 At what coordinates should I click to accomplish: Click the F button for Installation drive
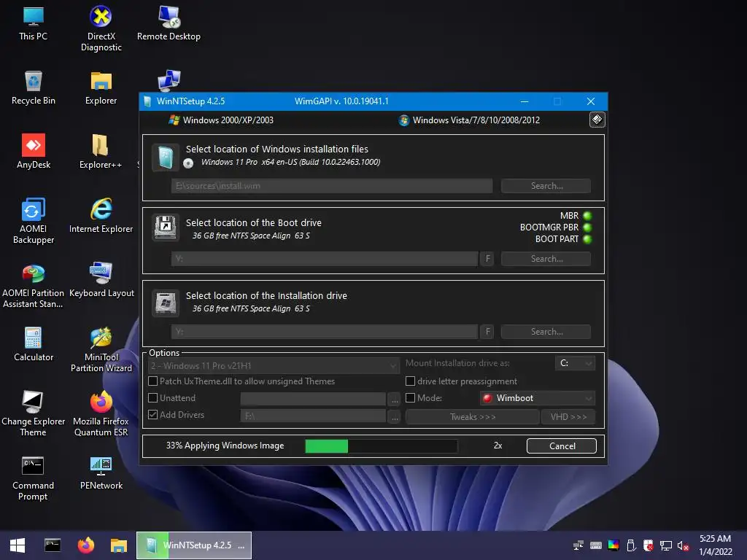pos(487,332)
